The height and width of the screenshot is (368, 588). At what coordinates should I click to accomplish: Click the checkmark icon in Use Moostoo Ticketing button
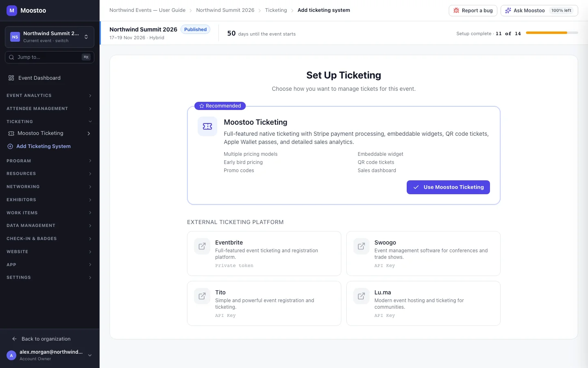416,187
